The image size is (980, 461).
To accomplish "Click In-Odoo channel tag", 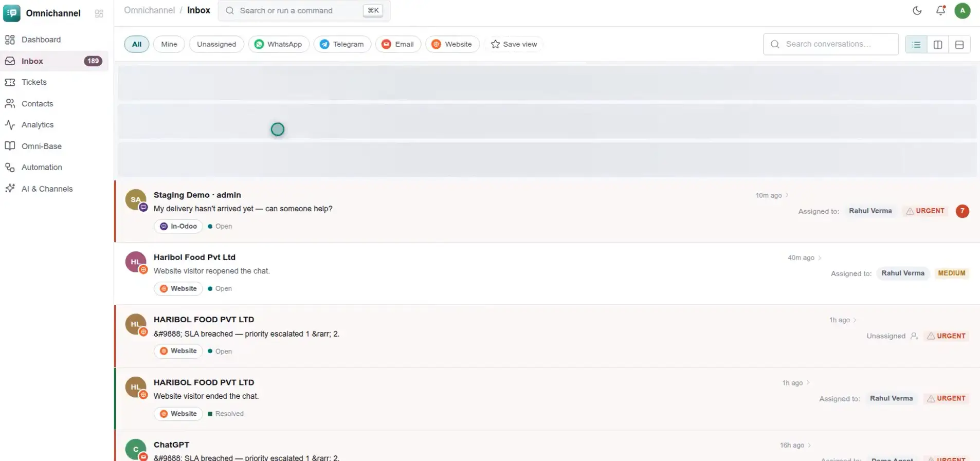I will point(178,226).
